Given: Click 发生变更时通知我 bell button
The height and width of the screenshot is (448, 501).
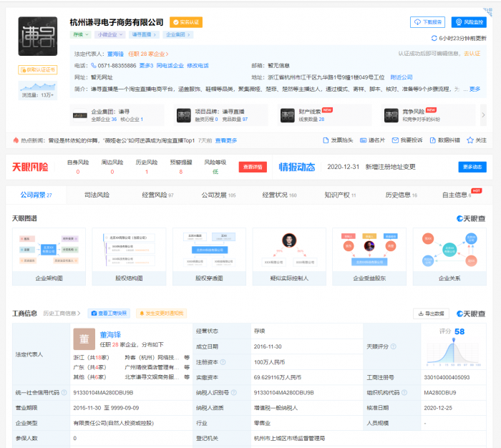Looking at the screenshot, I should click(161, 313).
